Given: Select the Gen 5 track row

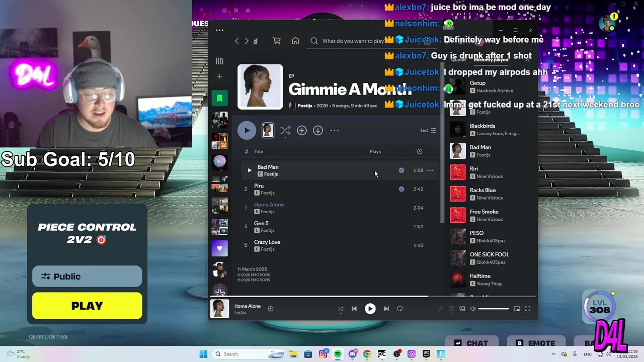Looking at the screenshot, I should point(339,227).
